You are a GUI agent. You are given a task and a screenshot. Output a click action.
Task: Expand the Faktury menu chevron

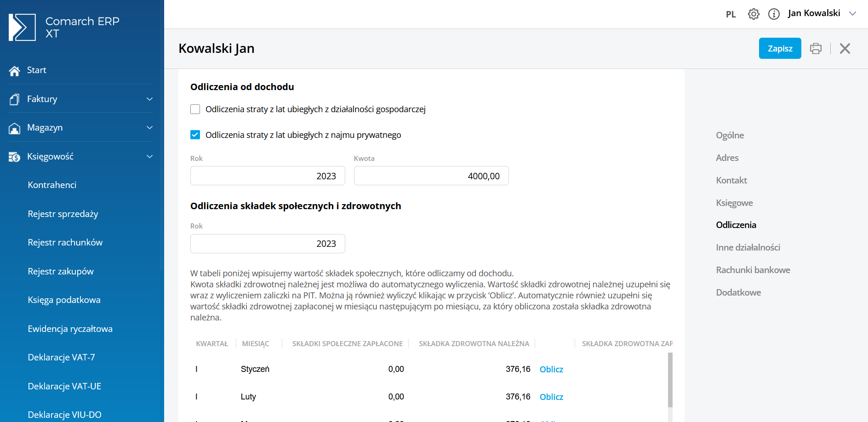tap(149, 99)
